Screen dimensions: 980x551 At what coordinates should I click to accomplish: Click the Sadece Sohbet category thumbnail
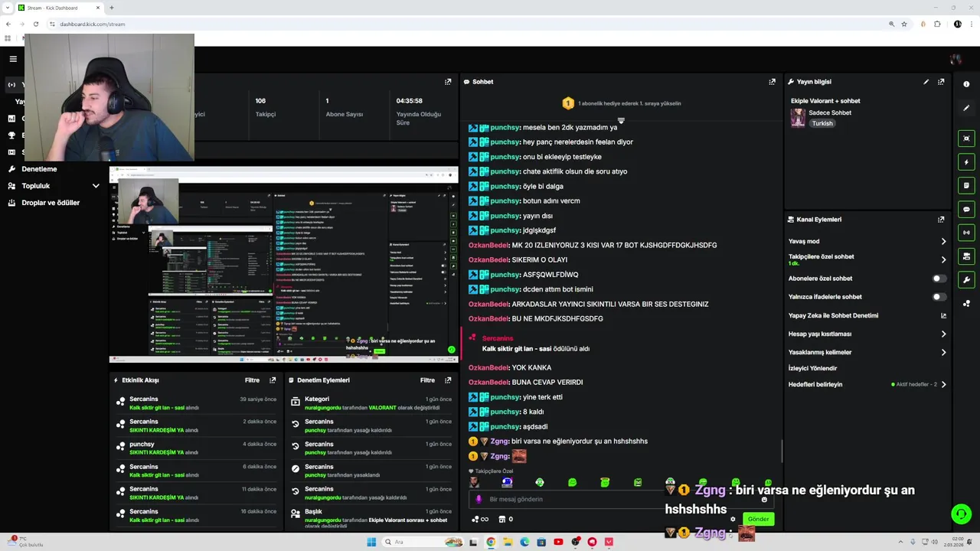pos(798,118)
